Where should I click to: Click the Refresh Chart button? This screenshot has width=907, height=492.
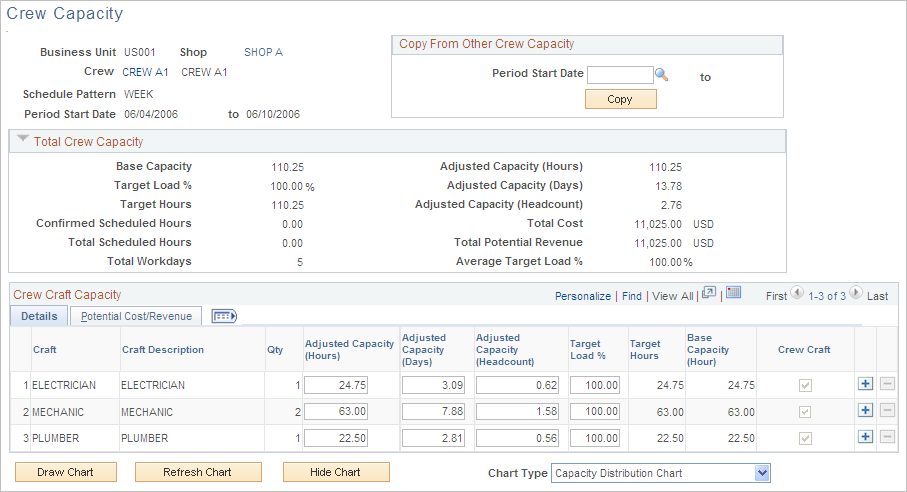(198, 472)
